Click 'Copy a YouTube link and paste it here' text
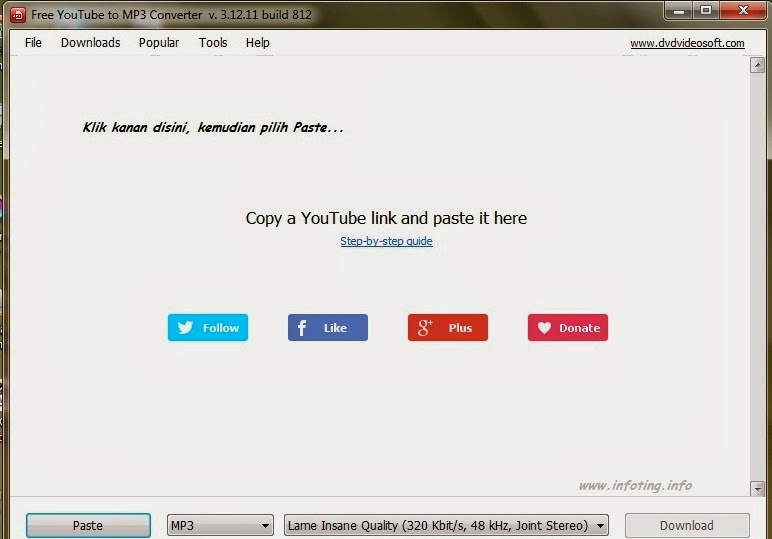The image size is (772, 539). pyautogui.click(x=386, y=218)
